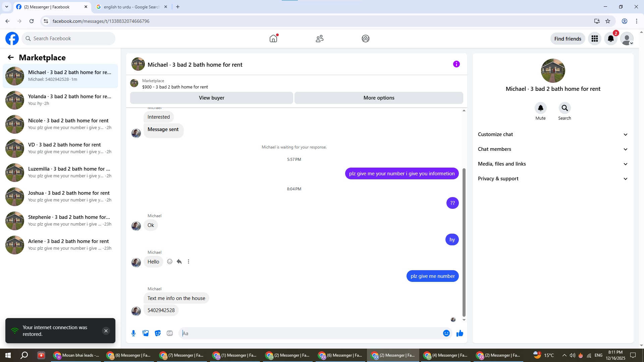Screen dimensions: 644x362
Task: Reply to the Hello message
Action: pos(179,261)
